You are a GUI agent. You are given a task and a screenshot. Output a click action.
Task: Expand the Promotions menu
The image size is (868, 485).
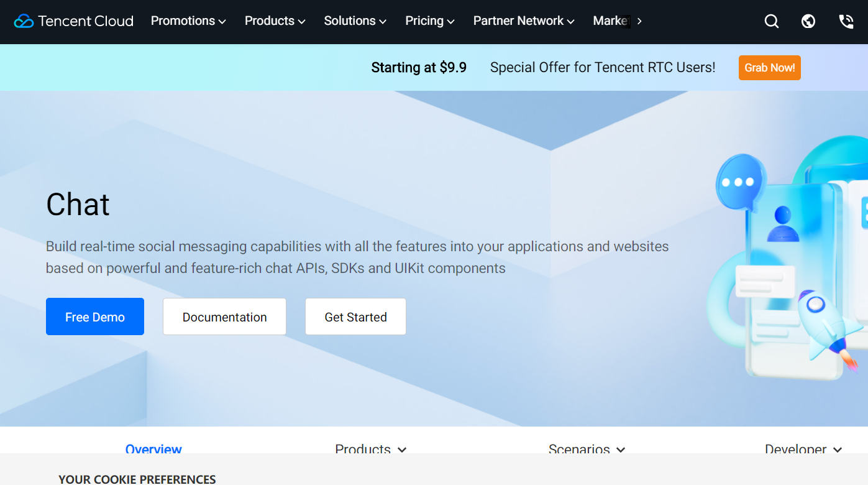click(188, 21)
